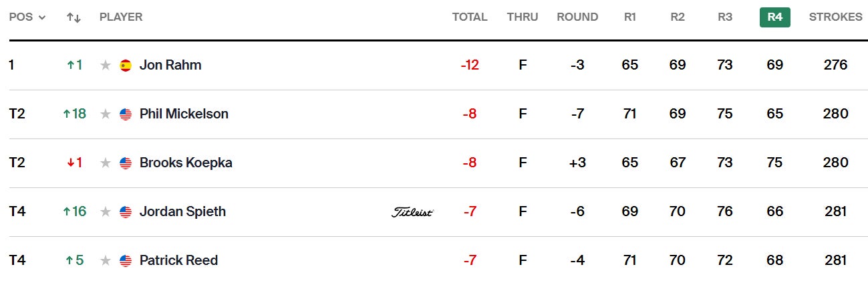The width and height of the screenshot is (868, 281).
Task: Favorite Jon Rahm with the star
Action: (105, 65)
